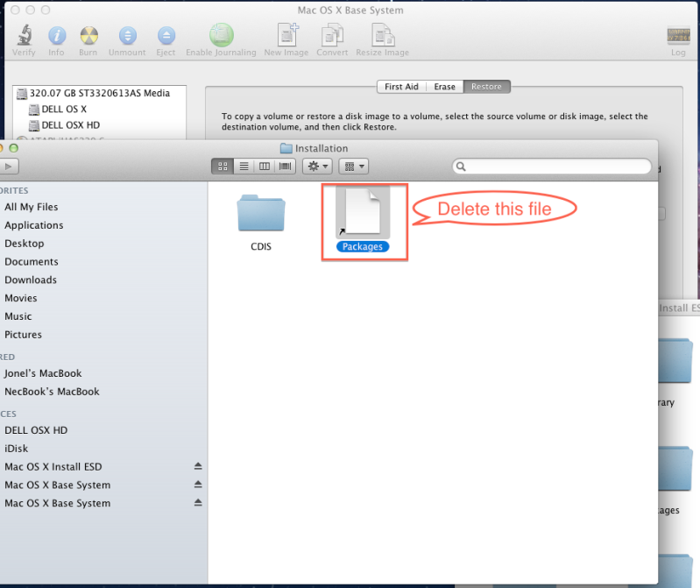
Task: Select the CDIS folder
Action: 261,223
